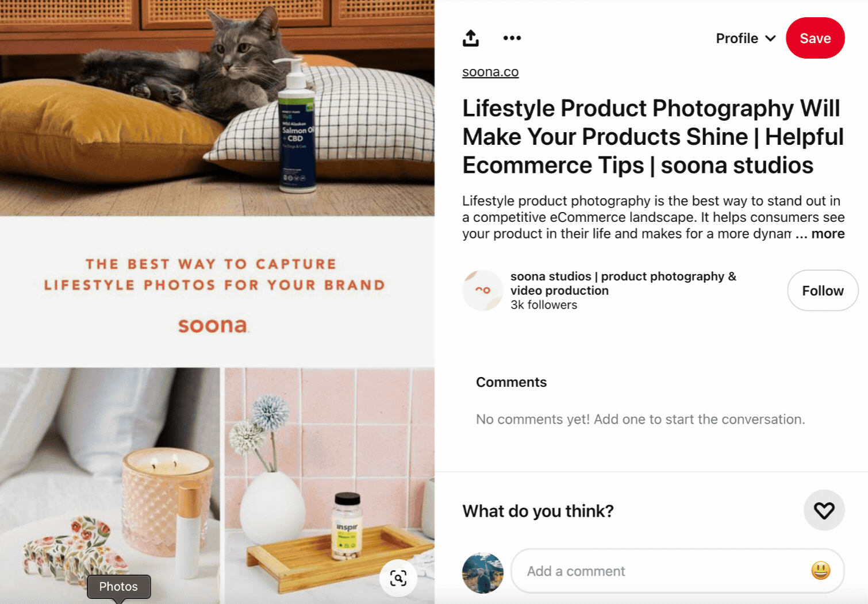This screenshot has height=604, width=868.
Task: Follow soona studios account
Action: point(823,290)
